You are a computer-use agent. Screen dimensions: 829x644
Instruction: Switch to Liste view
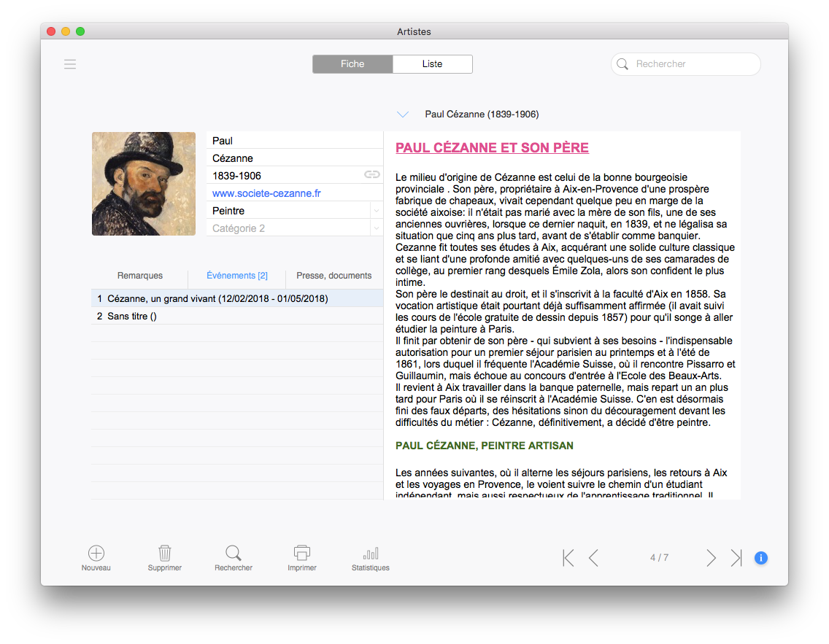tap(432, 64)
